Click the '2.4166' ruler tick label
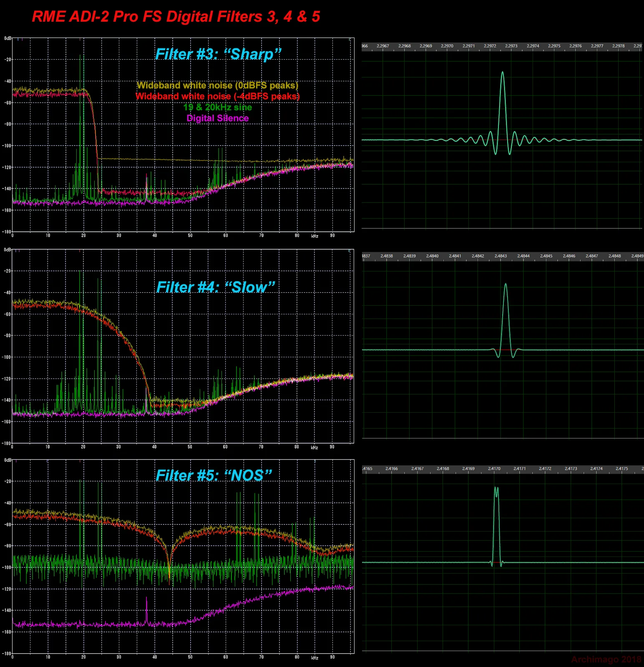This screenshot has width=644, height=667. [392, 469]
